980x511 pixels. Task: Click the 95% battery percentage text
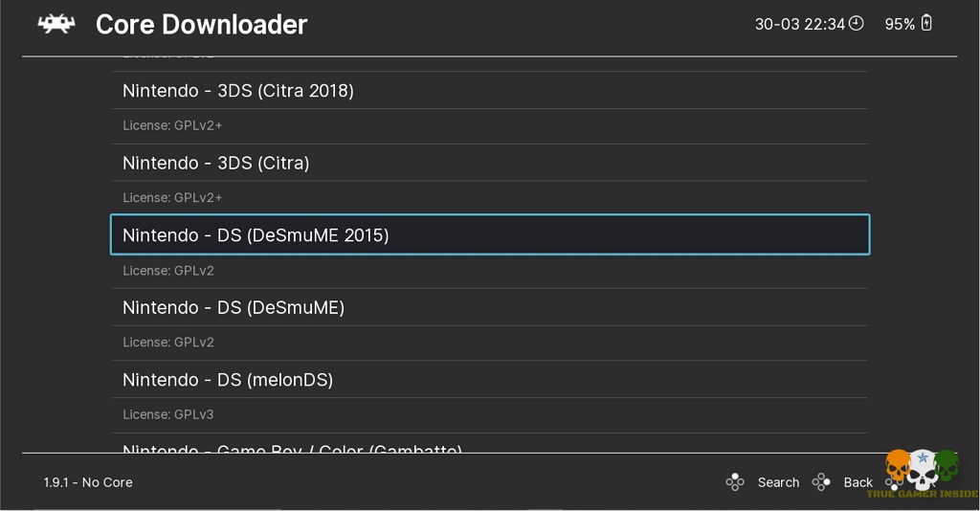pos(900,25)
